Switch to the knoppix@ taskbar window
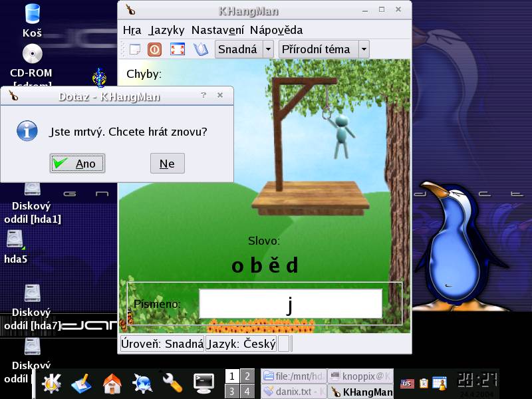This screenshot has width=532, height=399. click(360, 376)
